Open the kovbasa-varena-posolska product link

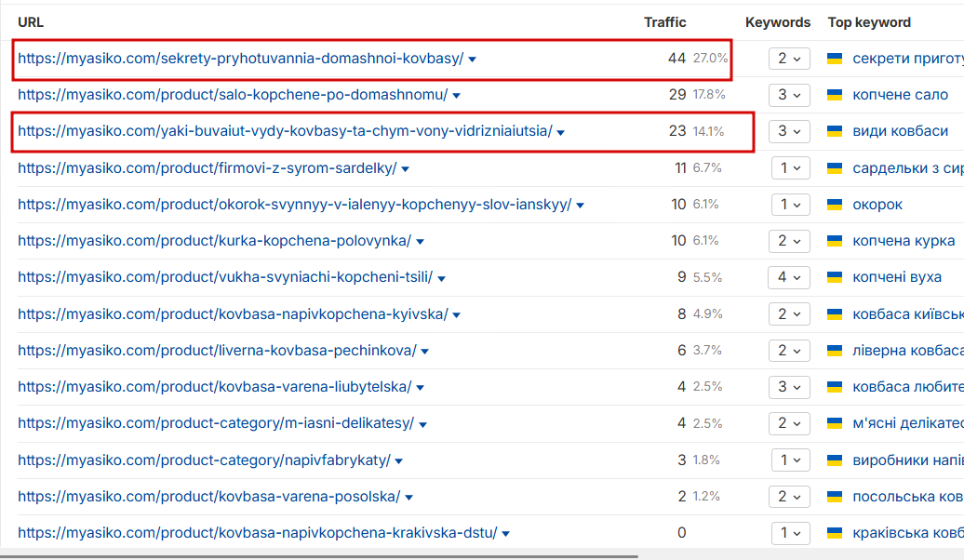point(209,496)
